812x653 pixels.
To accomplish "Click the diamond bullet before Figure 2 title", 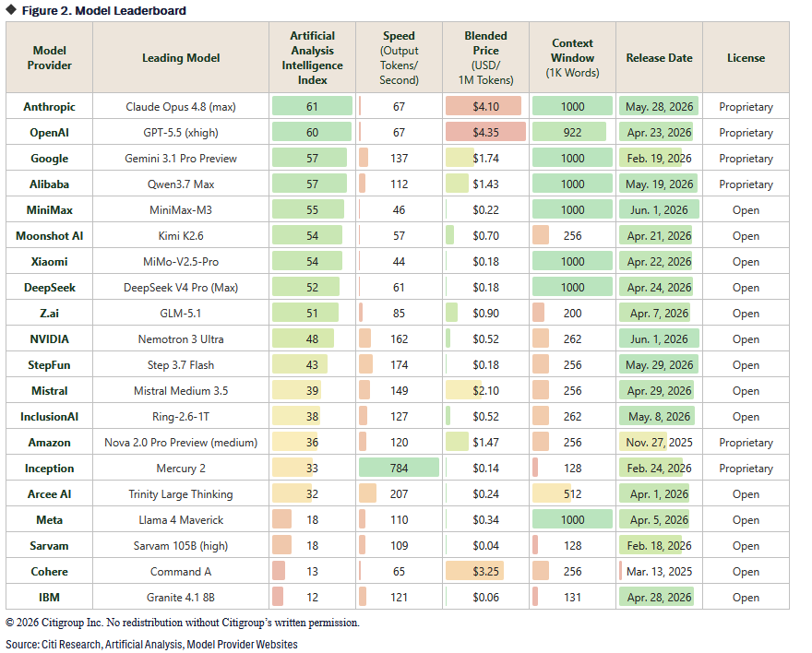I will click(x=10, y=9).
